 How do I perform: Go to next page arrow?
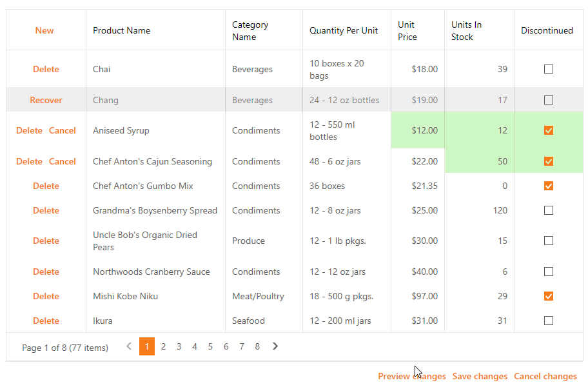coord(275,346)
